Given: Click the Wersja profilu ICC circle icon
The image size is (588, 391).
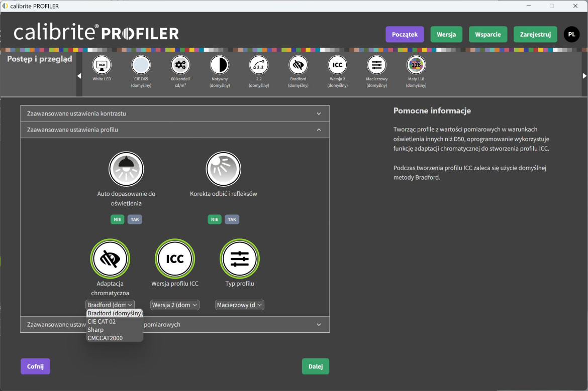Looking at the screenshot, I should [175, 259].
